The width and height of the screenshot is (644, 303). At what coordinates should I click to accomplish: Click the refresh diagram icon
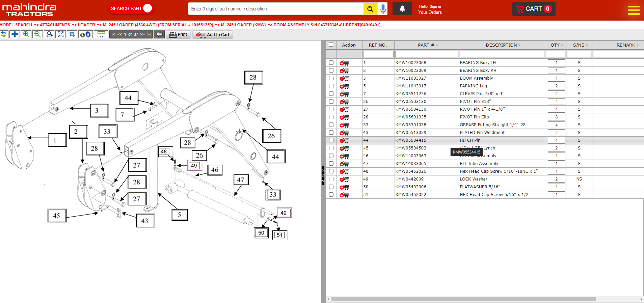[x=4, y=34]
